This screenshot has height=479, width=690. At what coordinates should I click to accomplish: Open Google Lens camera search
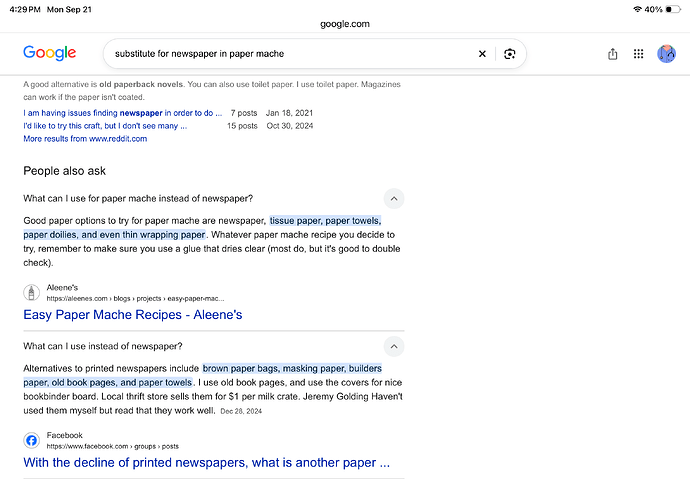[510, 54]
